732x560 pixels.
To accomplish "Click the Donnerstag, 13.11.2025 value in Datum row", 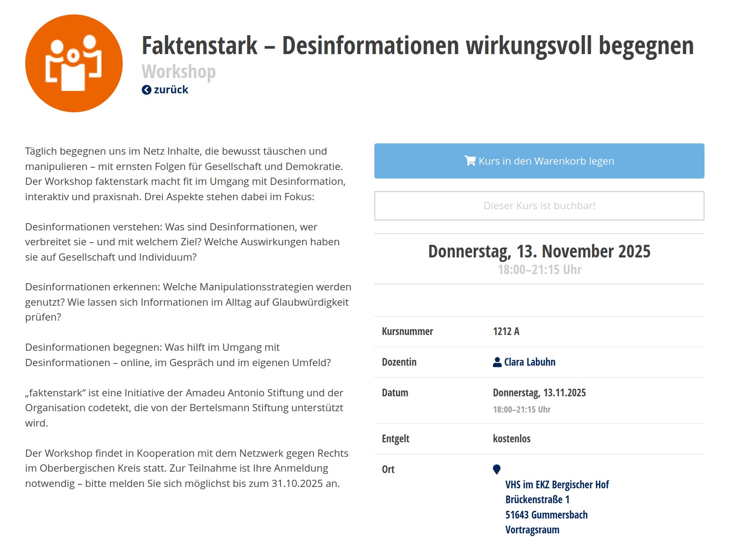I will [539, 393].
